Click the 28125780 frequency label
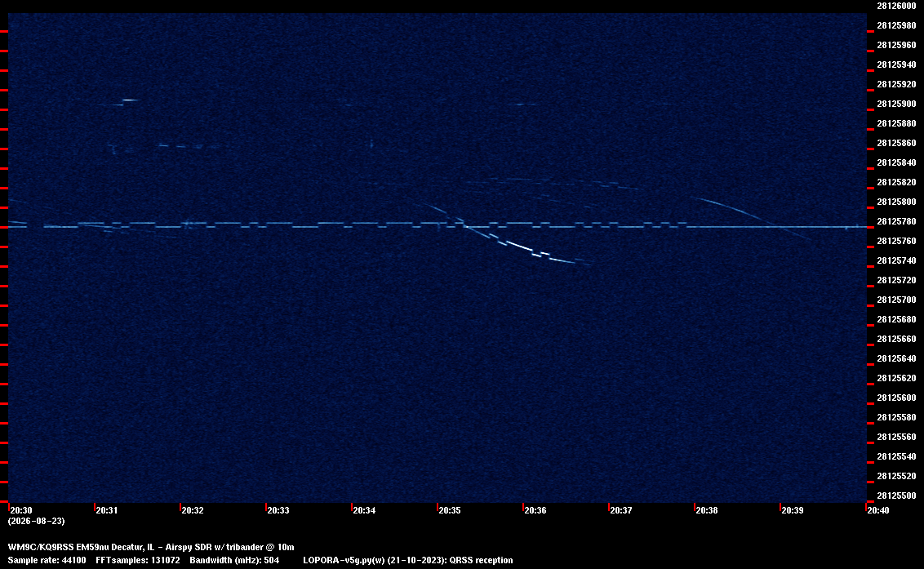The image size is (924, 569). point(896,221)
